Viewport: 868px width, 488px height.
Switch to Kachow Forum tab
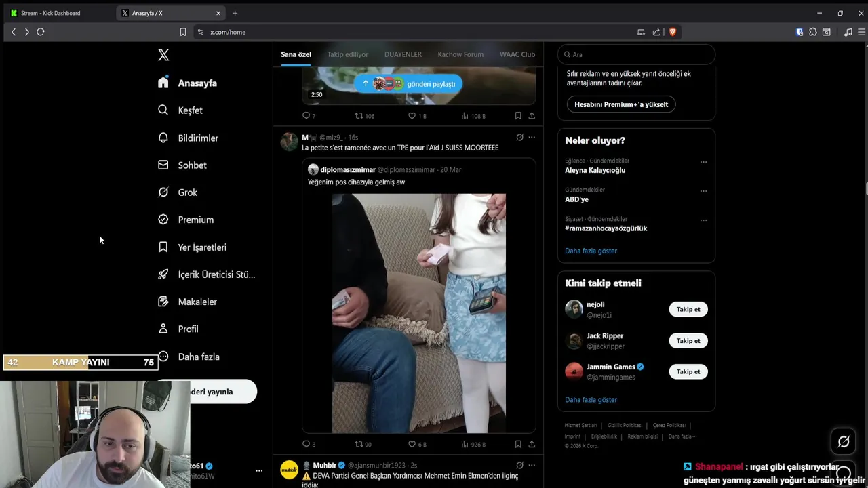(460, 54)
